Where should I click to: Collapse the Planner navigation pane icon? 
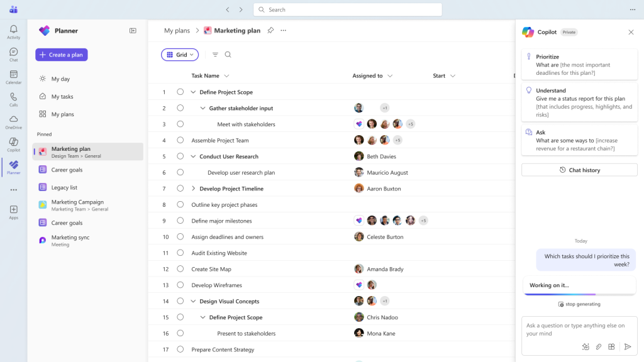pos(133,31)
